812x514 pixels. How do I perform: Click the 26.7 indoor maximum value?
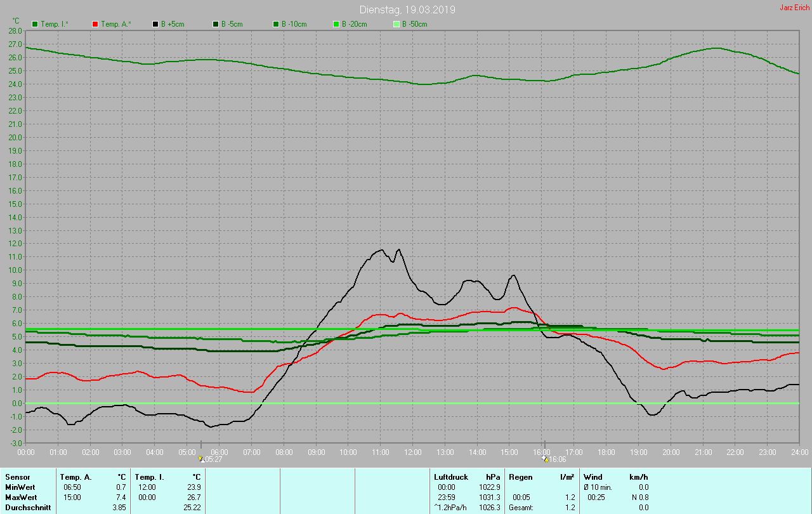coord(193,498)
